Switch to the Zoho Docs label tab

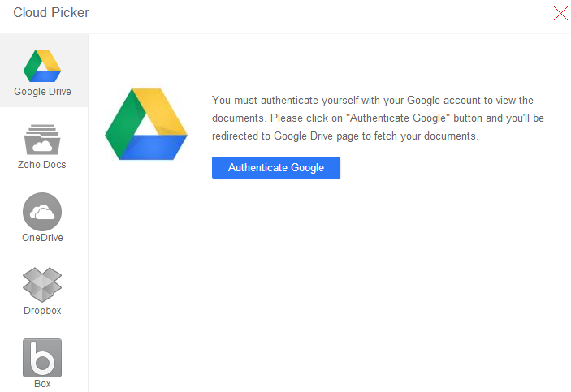point(42,165)
